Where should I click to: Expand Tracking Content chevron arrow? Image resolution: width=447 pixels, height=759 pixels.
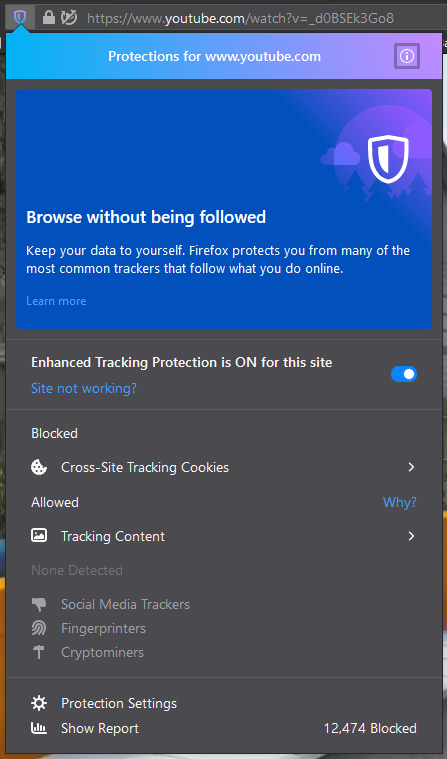(411, 536)
